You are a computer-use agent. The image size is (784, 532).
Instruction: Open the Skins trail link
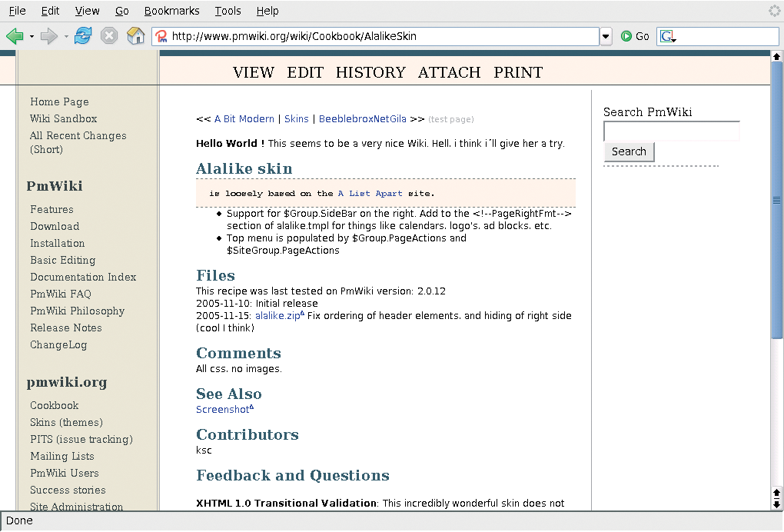(297, 119)
